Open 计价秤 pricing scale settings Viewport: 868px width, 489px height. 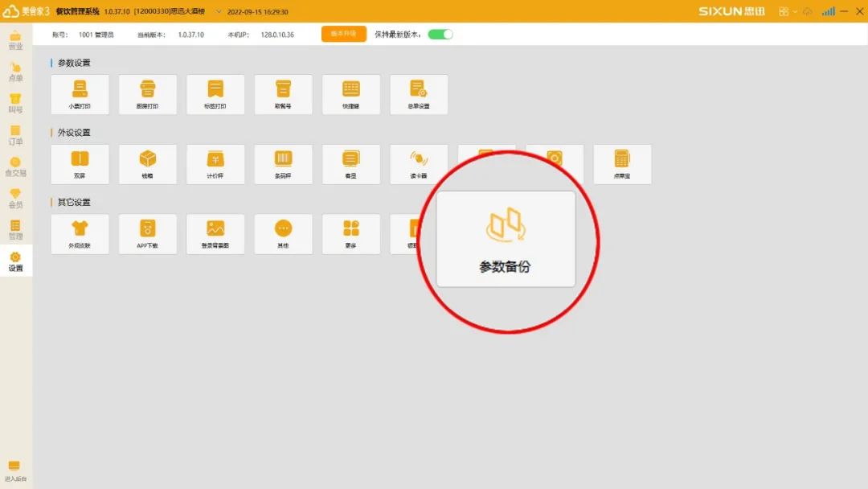[215, 164]
